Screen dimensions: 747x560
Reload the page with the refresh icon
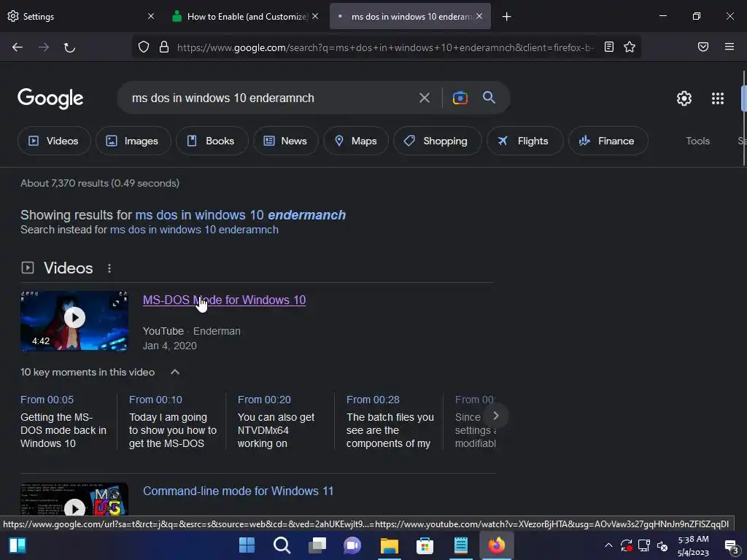click(69, 47)
